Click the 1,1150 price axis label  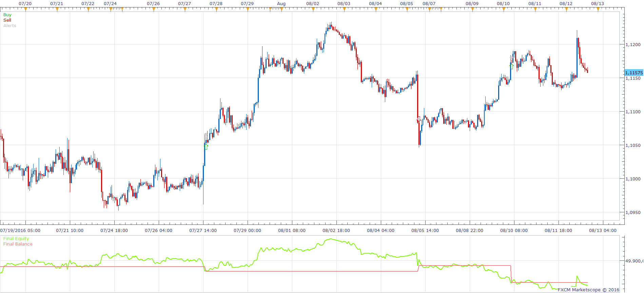point(633,78)
